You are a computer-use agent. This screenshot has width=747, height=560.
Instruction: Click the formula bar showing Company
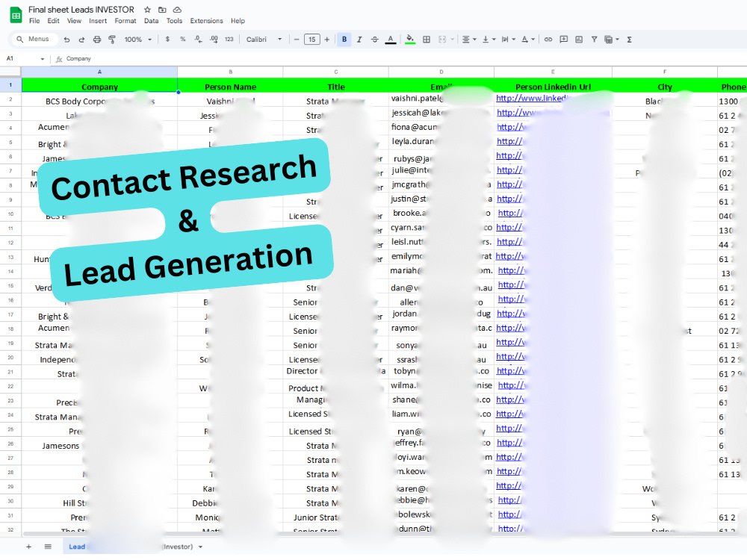click(405, 58)
